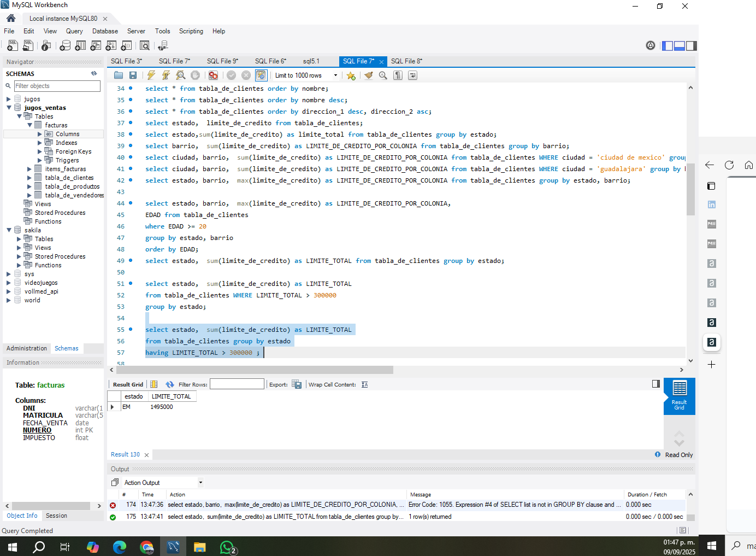Search table data icon in main toolbar
The width and height of the screenshot is (756, 556).
pos(145,46)
